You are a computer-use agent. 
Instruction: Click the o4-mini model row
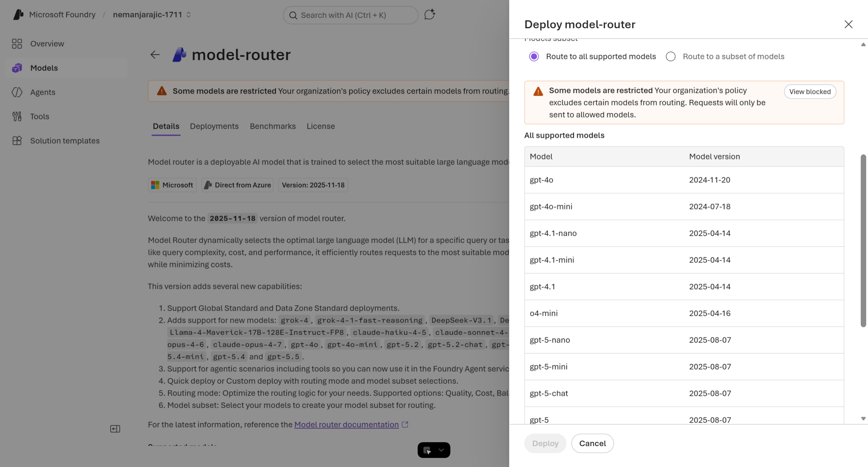pyautogui.click(x=684, y=313)
